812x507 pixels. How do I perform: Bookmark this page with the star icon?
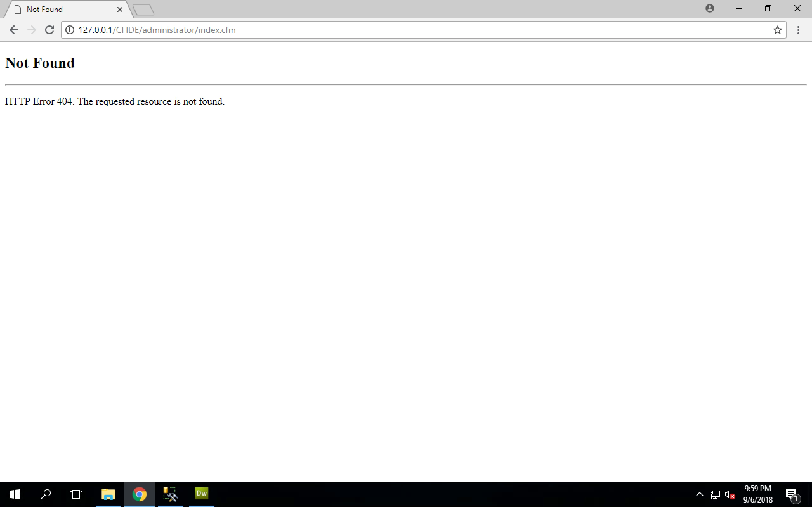(x=777, y=30)
